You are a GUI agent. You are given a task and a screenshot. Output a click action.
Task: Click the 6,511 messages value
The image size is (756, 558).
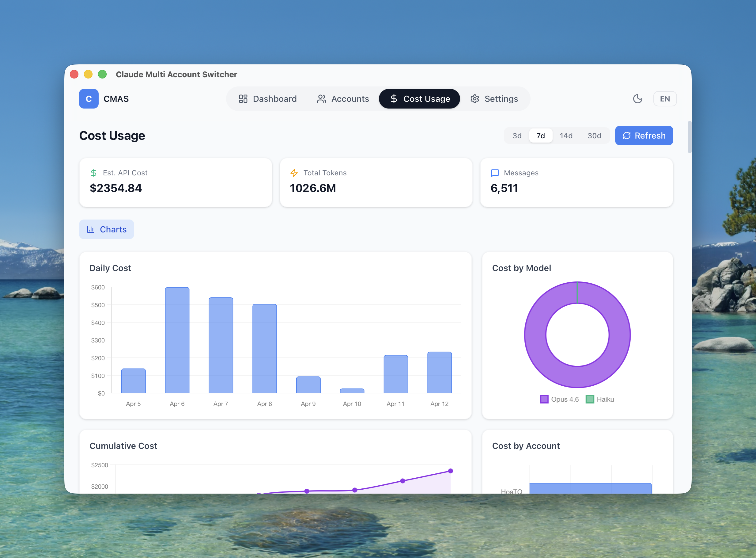click(504, 188)
